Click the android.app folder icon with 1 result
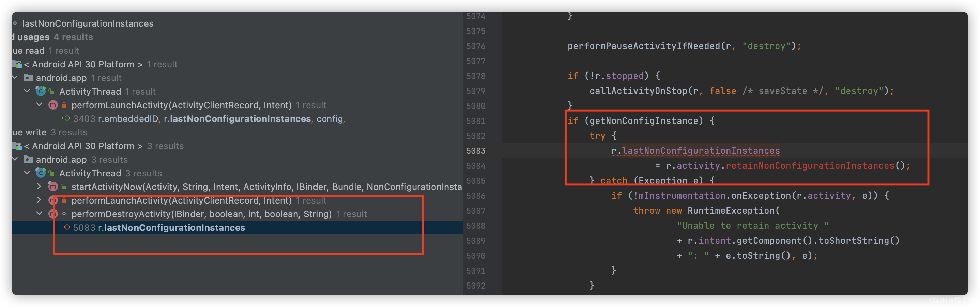 (x=29, y=78)
